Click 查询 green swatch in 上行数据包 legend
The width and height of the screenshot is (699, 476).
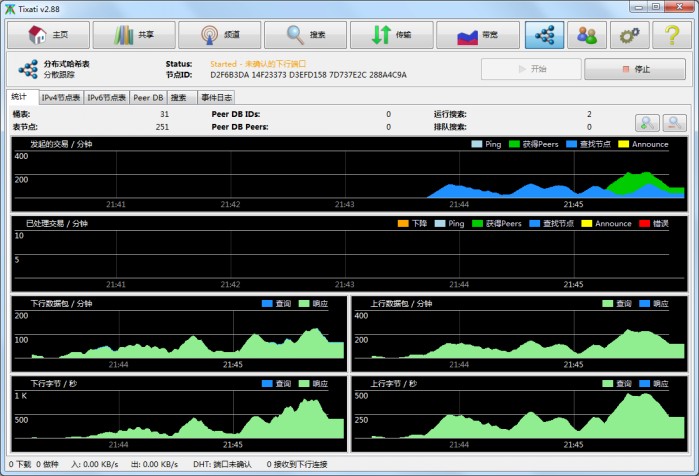pos(608,304)
